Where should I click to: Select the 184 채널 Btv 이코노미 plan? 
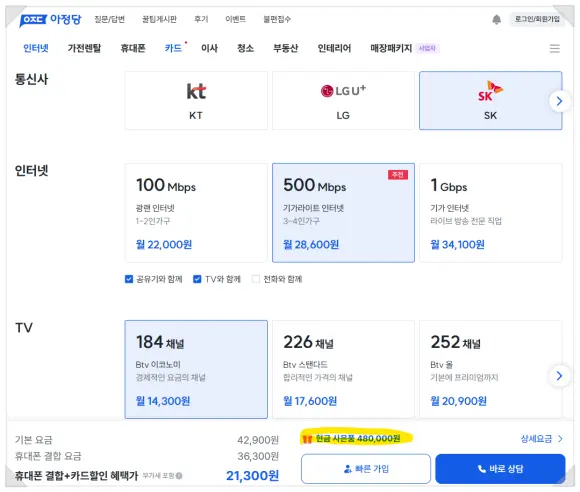[x=196, y=369]
